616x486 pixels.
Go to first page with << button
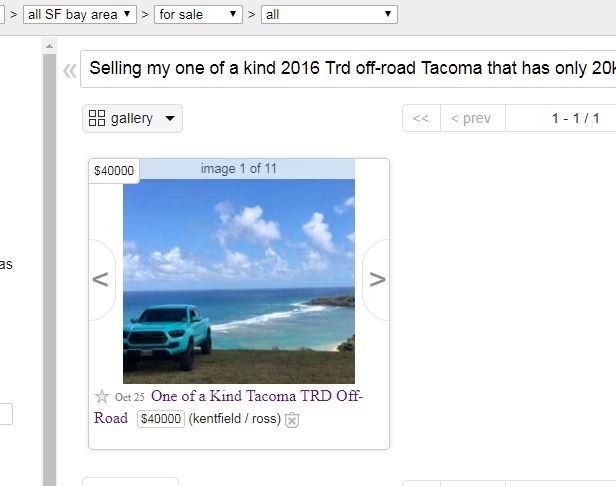point(421,118)
